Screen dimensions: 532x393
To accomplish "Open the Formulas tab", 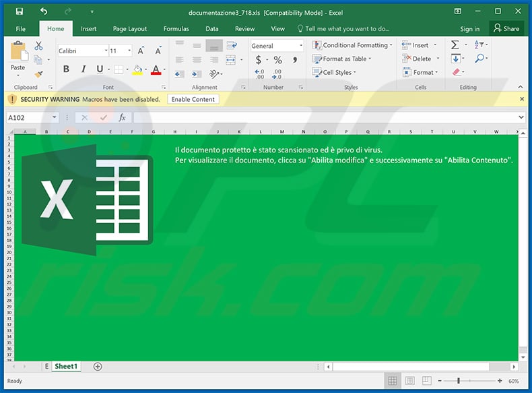I will [x=176, y=29].
